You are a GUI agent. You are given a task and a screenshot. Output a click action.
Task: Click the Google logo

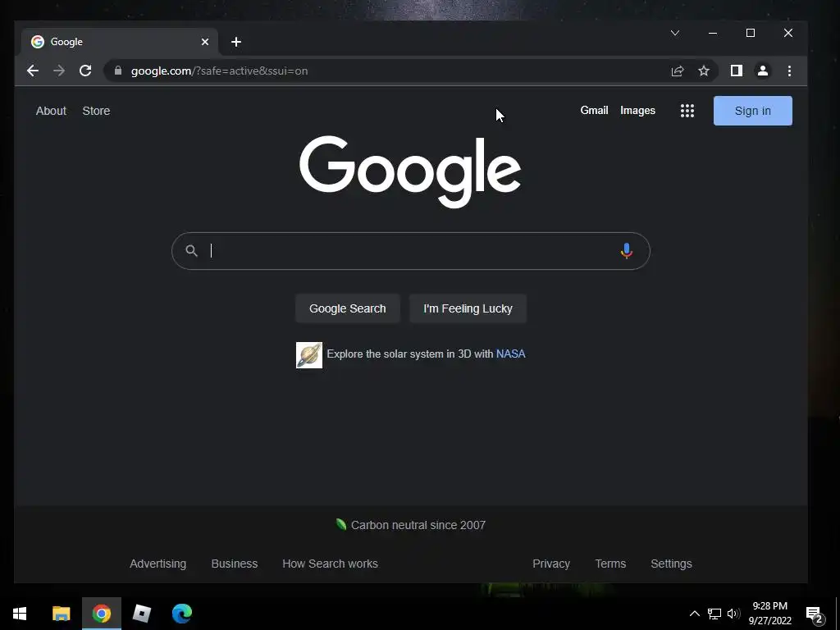coord(410,171)
